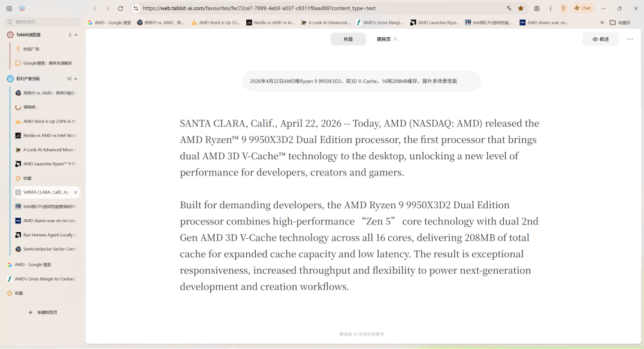Collapse the Tabbit浏览器 tab group
Viewport: 644px width, 349px height.
[x=75, y=35]
